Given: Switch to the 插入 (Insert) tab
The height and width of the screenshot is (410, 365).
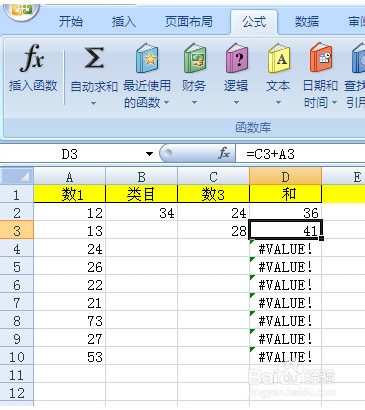Looking at the screenshot, I should 124,22.
